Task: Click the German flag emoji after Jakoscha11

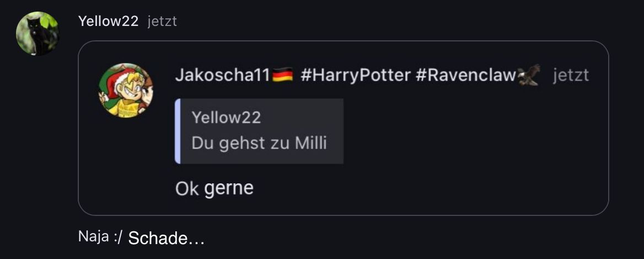Action: tap(282, 75)
